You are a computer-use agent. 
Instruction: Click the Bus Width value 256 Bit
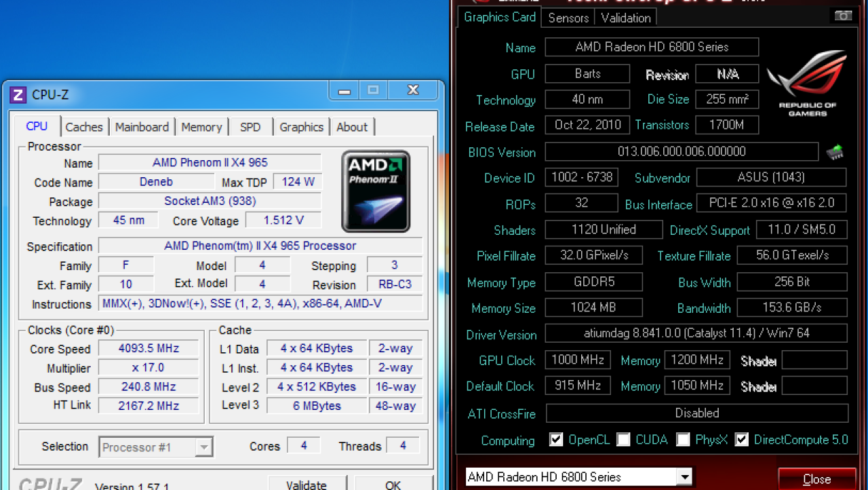click(x=792, y=281)
